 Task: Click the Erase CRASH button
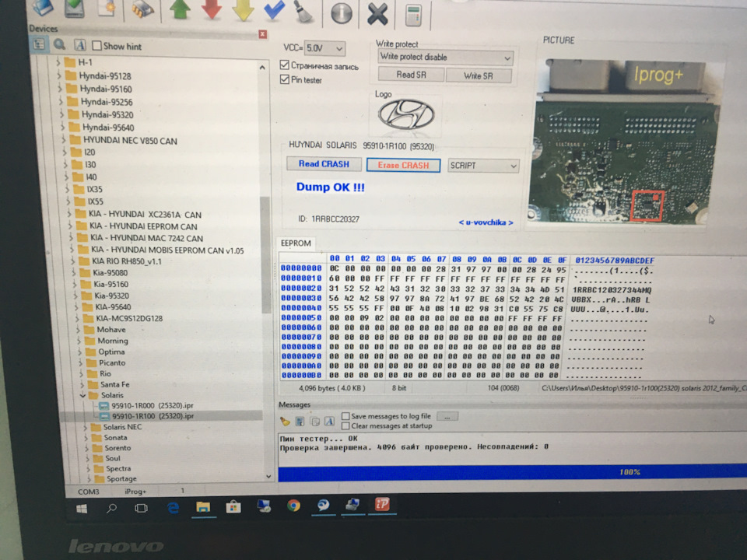click(x=403, y=165)
